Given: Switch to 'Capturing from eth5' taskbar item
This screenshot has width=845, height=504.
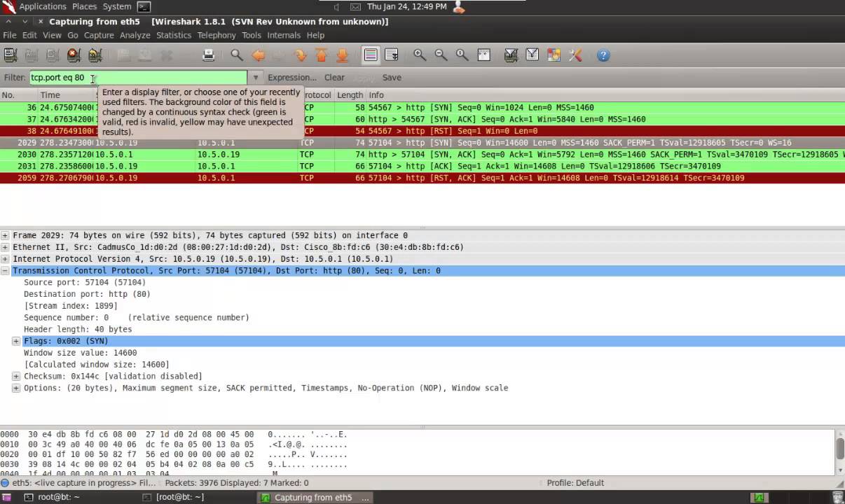Looking at the screenshot, I should point(314,497).
